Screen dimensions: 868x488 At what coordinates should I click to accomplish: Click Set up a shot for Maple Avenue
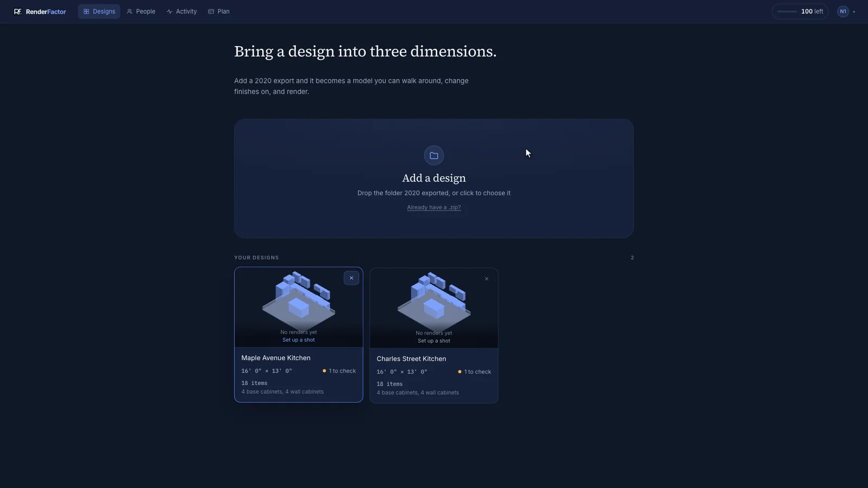298,340
